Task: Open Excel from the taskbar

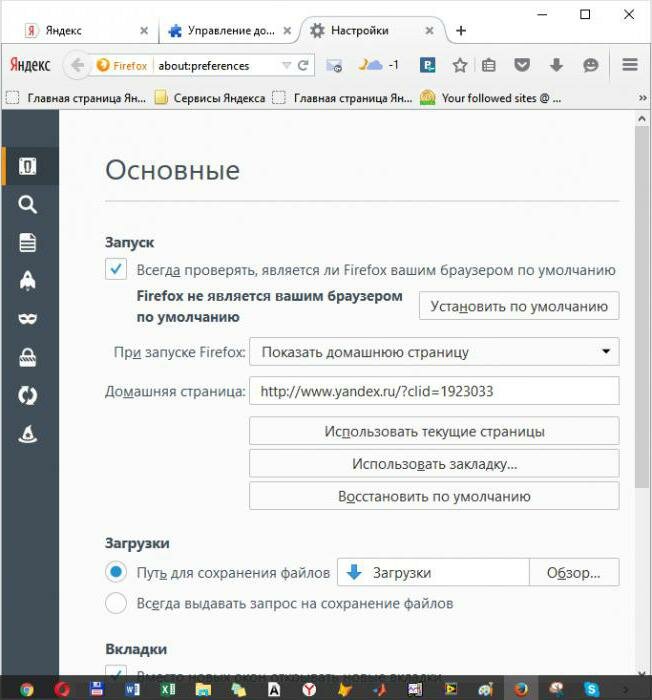Action: [167, 690]
